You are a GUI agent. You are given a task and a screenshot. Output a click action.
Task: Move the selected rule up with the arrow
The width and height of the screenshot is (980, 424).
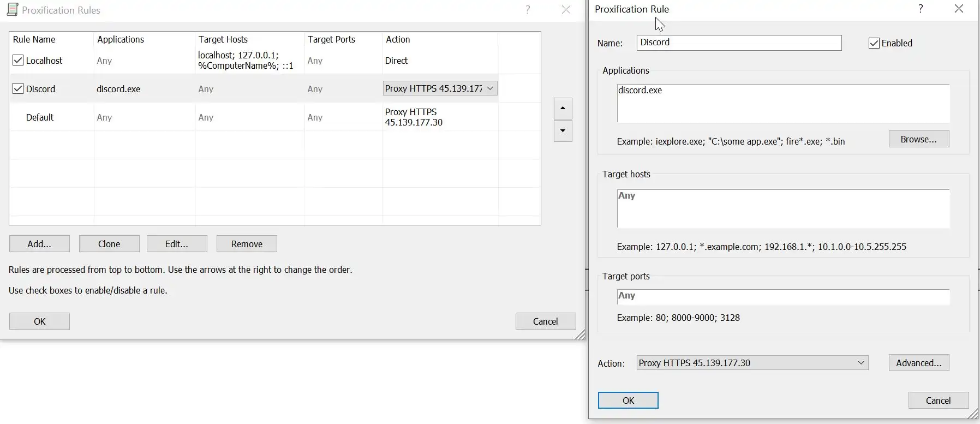[563, 108]
